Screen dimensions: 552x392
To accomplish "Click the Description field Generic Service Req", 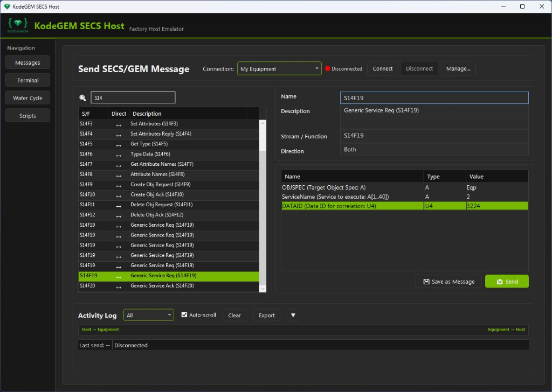I will (434, 117).
